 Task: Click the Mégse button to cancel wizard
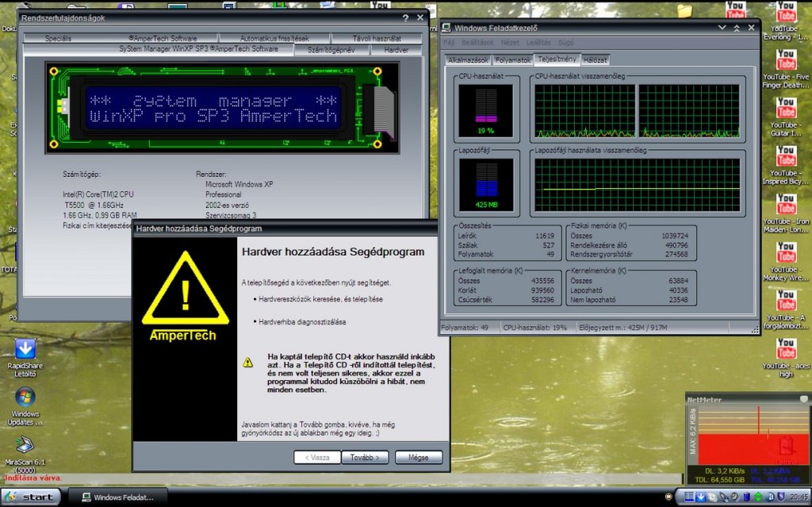[x=419, y=457]
